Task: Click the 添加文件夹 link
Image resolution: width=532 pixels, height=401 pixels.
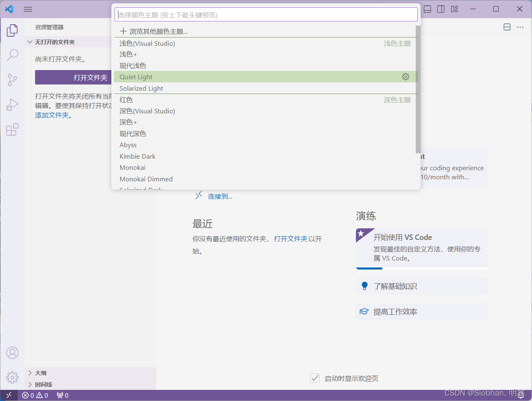Action: [x=52, y=115]
